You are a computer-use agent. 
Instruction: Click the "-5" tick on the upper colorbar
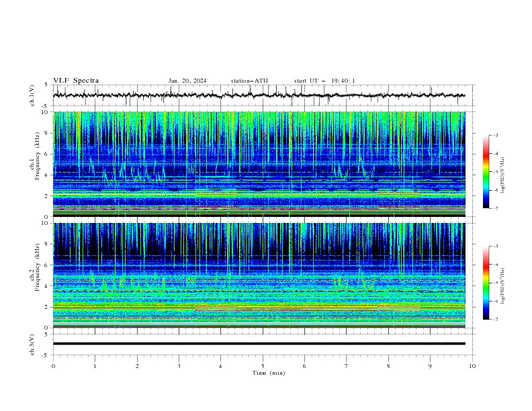click(x=496, y=172)
